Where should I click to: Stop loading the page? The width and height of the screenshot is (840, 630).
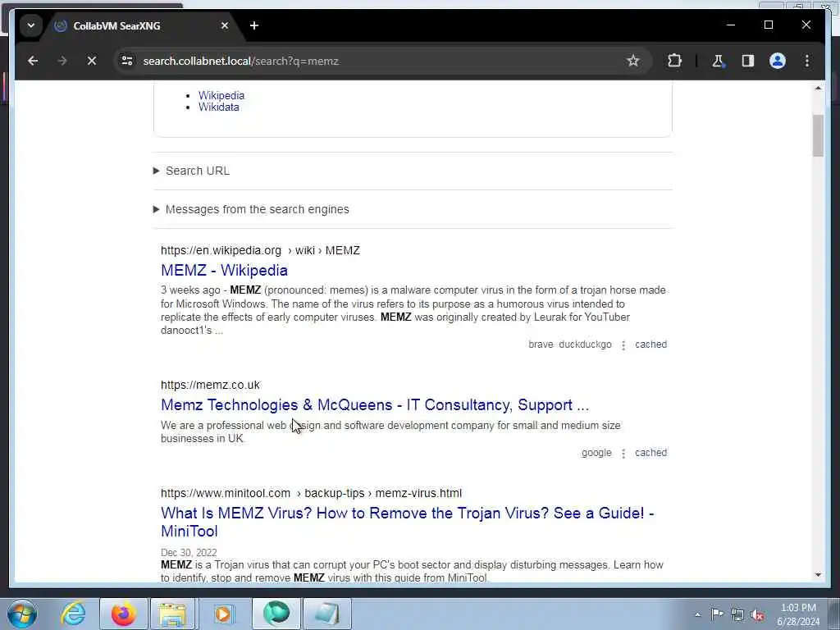(92, 61)
